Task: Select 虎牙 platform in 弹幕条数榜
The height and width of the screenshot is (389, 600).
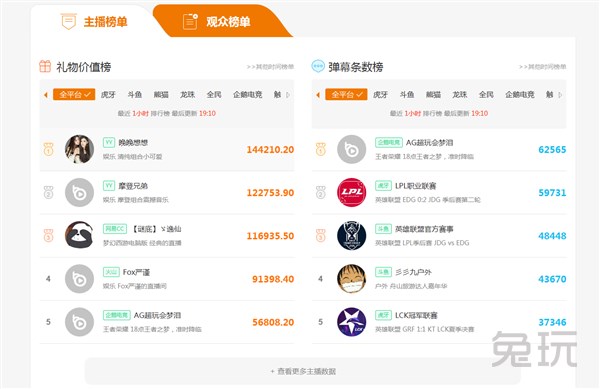Action: tap(380, 94)
